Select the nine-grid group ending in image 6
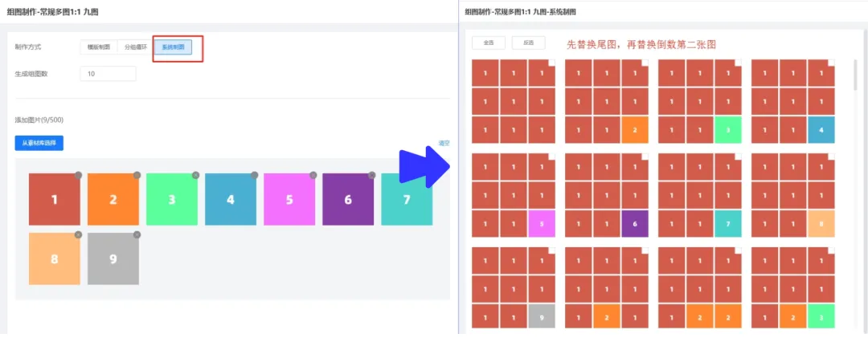This screenshot has width=868, height=346. 645,156
